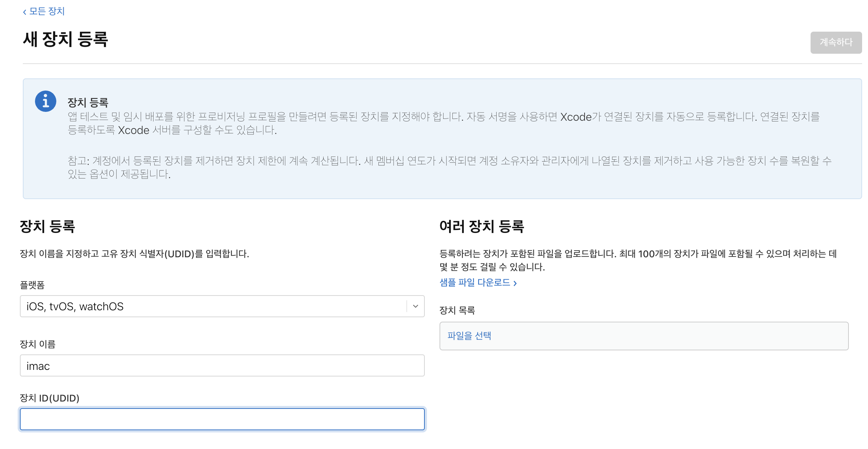Click the UDID instruction sentence under 장치 등록
The height and width of the screenshot is (449, 868).
point(134,254)
